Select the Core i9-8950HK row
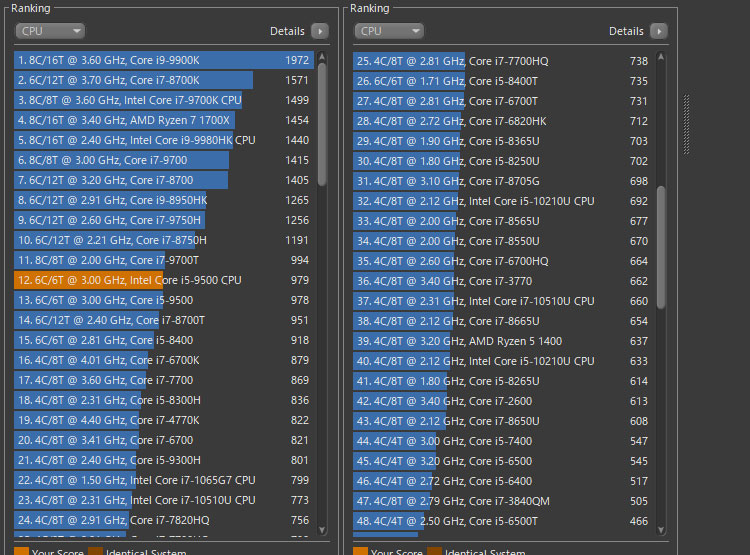This screenshot has width=750, height=555. (164, 200)
